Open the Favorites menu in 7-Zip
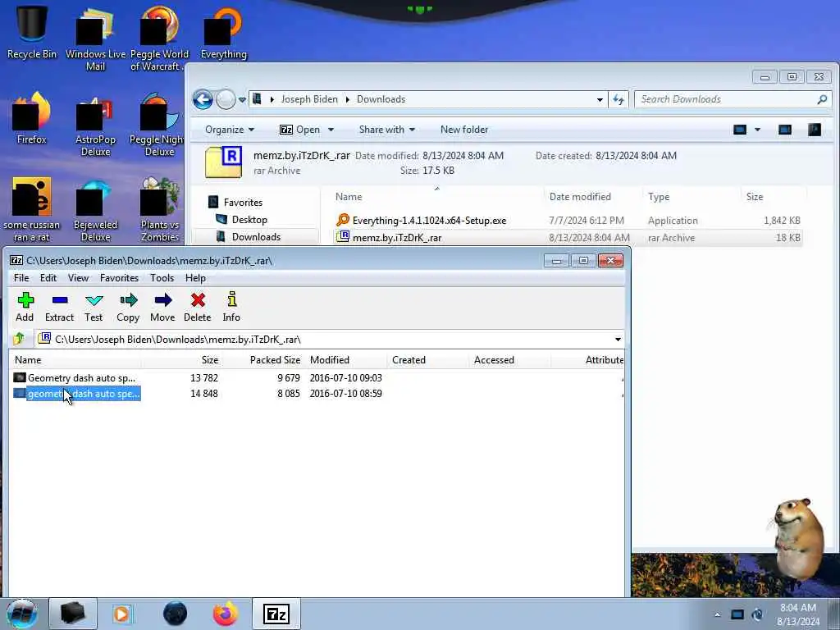Viewport: 840px width, 630px height. [x=119, y=278]
